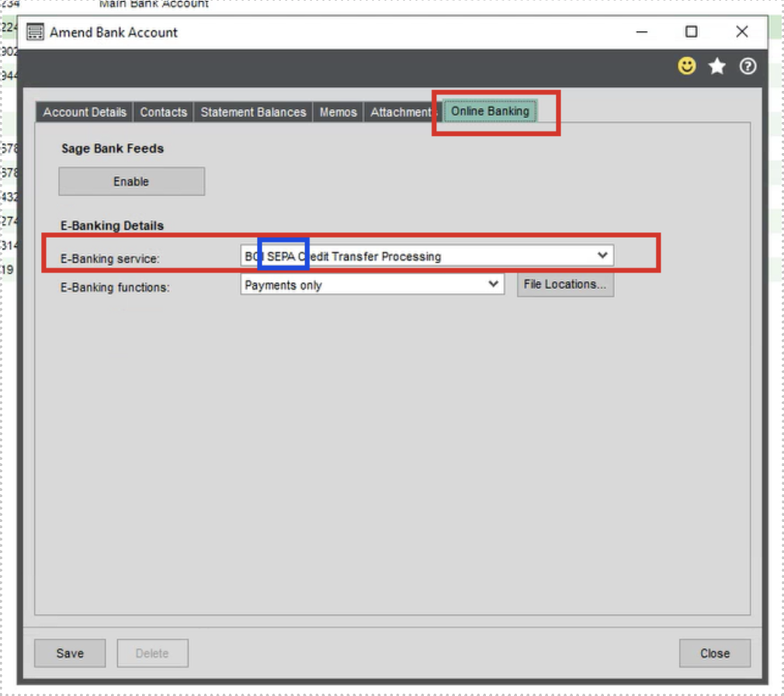Save the bank account changes
The width and height of the screenshot is (784, 696).
tap(70, 653)
